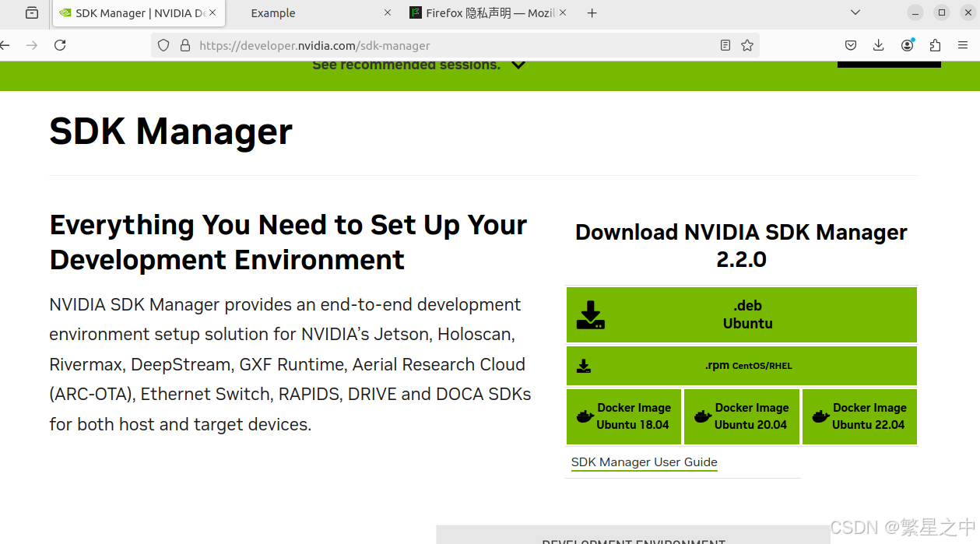980x544 pixels.
Task: Bookmark this page with star icon
Action: pyautogui.click(x=747, y=45)
